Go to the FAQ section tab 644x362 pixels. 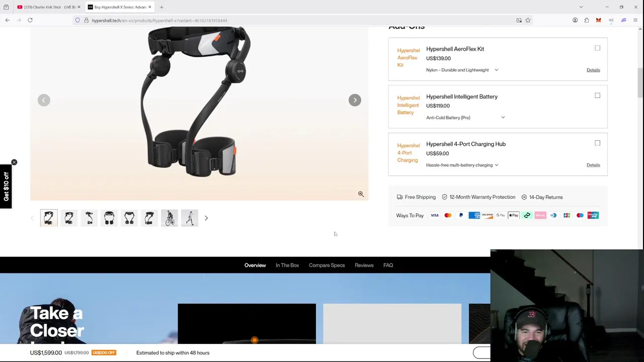[x=388, y=265]
